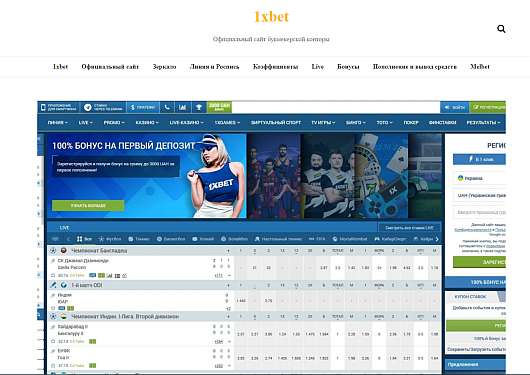This screenshot has height=375, width=530.
Task: Click the green bonus button on the banner
Action: pos(88,205)
